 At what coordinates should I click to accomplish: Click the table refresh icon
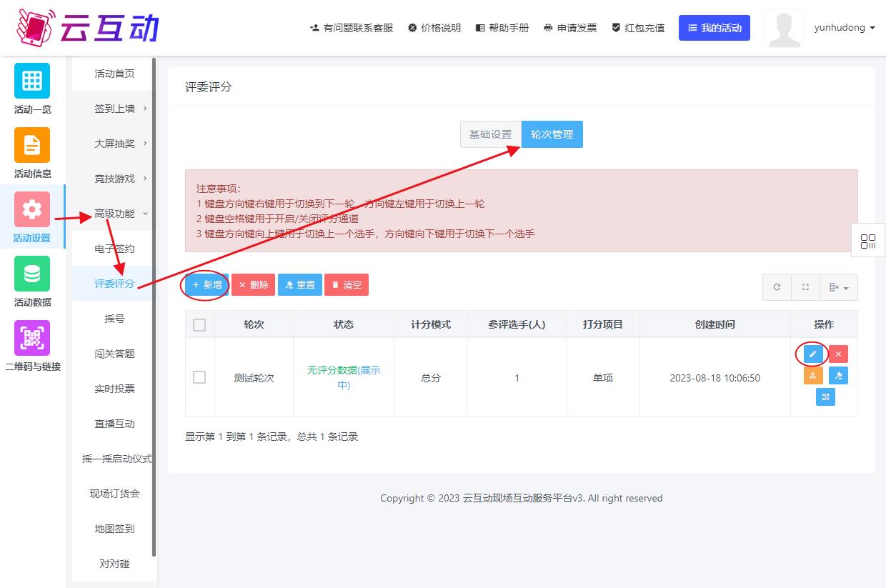pyautogui.click(x=777, y=287)
